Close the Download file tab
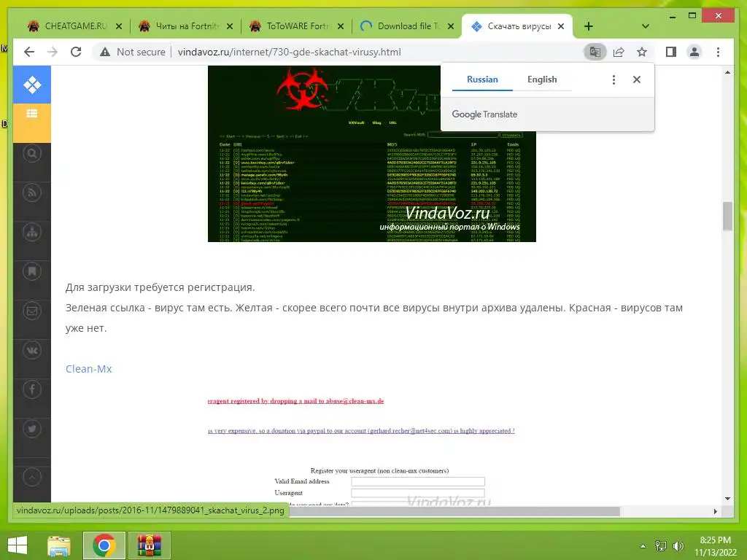 pyautogui.click(x=451, y=26)
